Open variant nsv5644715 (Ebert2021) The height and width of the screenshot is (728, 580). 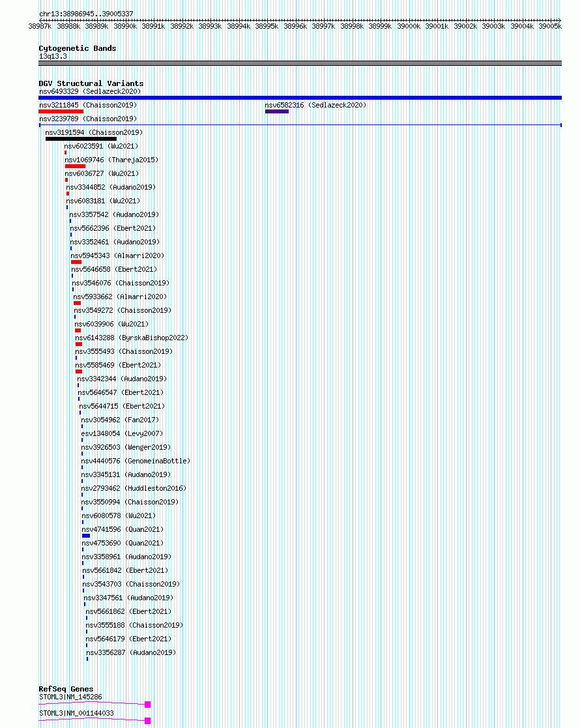point(122,407)
